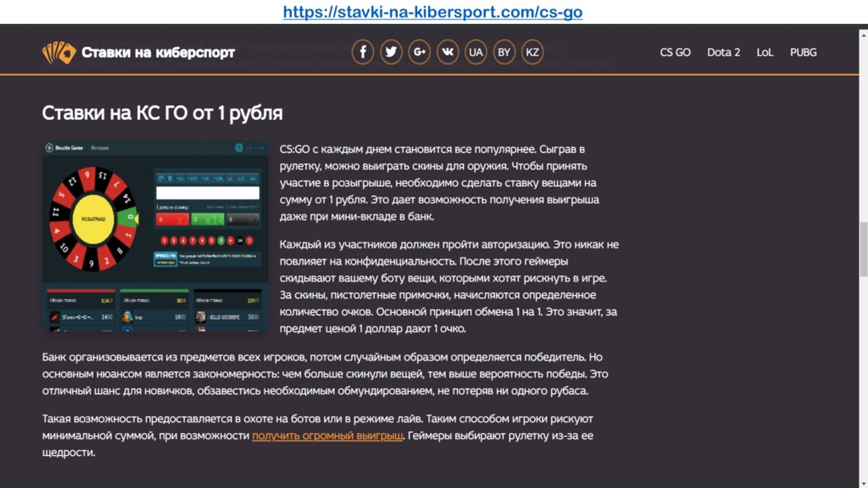Open the Dota 2 menu item

[x=724, y=53]
